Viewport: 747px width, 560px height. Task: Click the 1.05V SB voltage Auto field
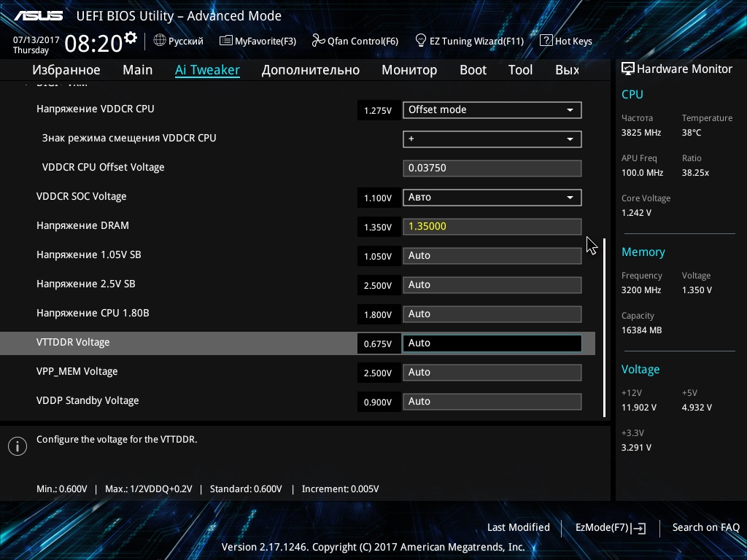[x=492, y=256]
